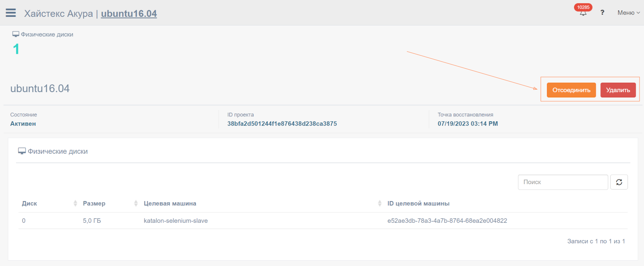Open the hamburger navigation menu

pyautogui.click(x=11, y=13)
